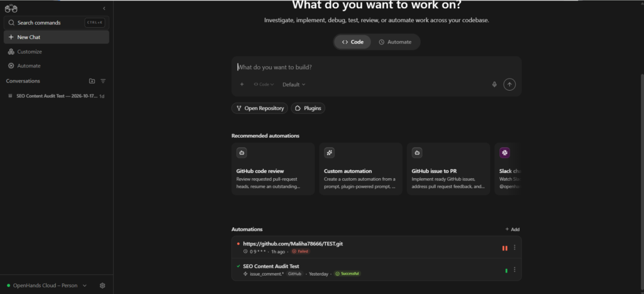The width and height of the screenshot is (644, 294).
Task: Click the plus attach icon in the prompt box
Action: click(x=242, y=84)
